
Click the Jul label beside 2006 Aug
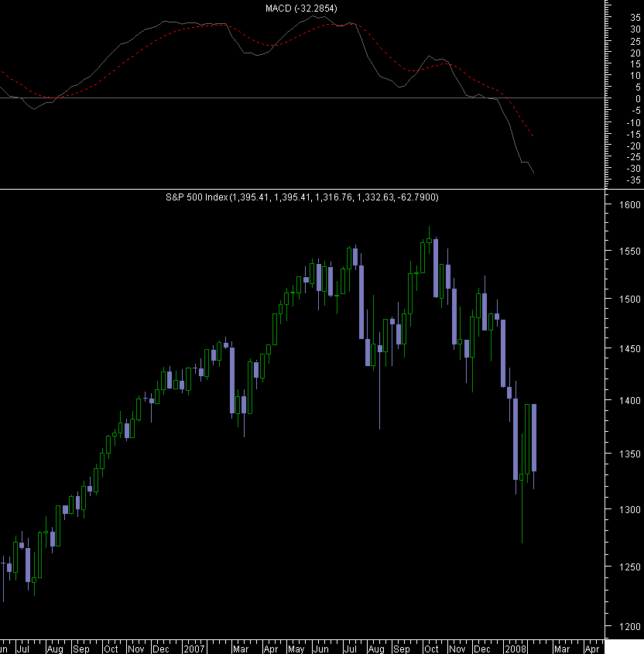pyautogui.click(x=23, y=649)
